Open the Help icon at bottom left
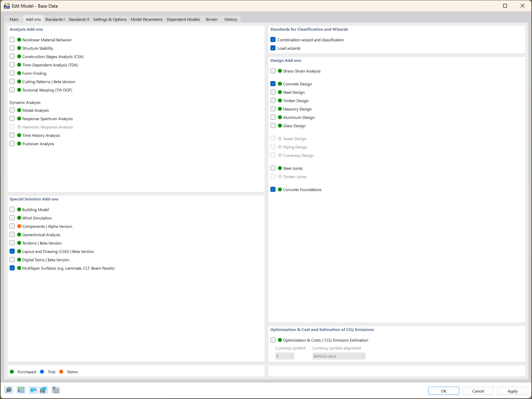Image resolution: width=532 pixels, height=399 pixels. click(8, 390)
